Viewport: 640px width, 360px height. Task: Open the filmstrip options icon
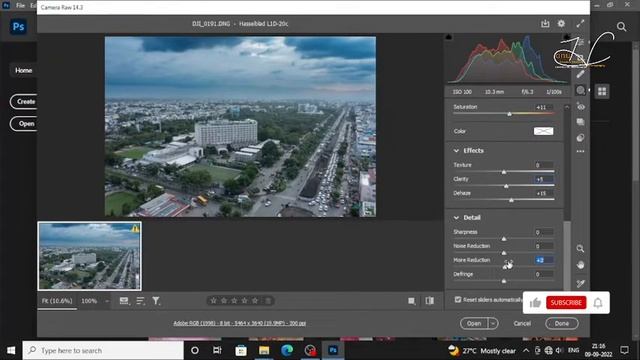[124, 301]
